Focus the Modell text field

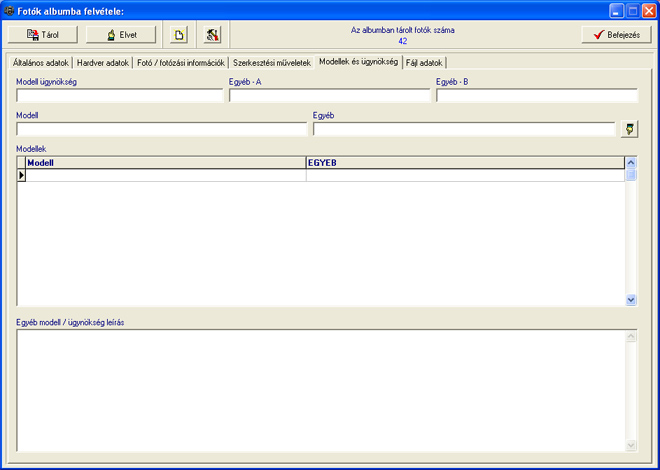(x=162, y=129)
